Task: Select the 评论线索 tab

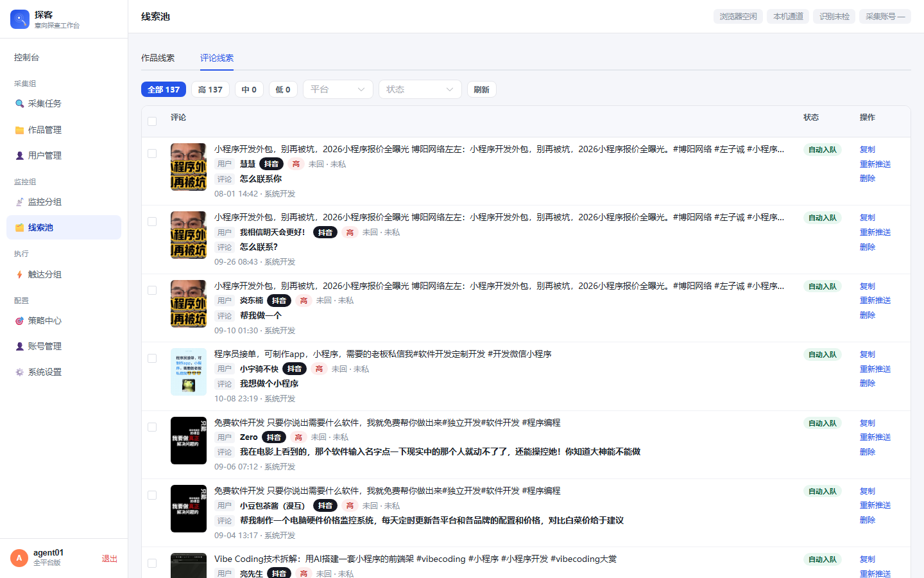Action: click(x=217, y=58)
